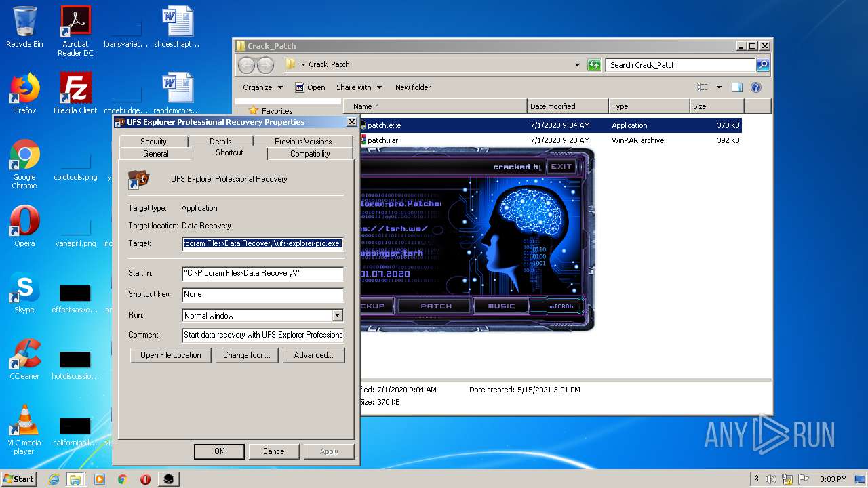Viewport: 868px width, 488px height.
Task: Show hidden tray icons arrow
Action: [756, 479]
